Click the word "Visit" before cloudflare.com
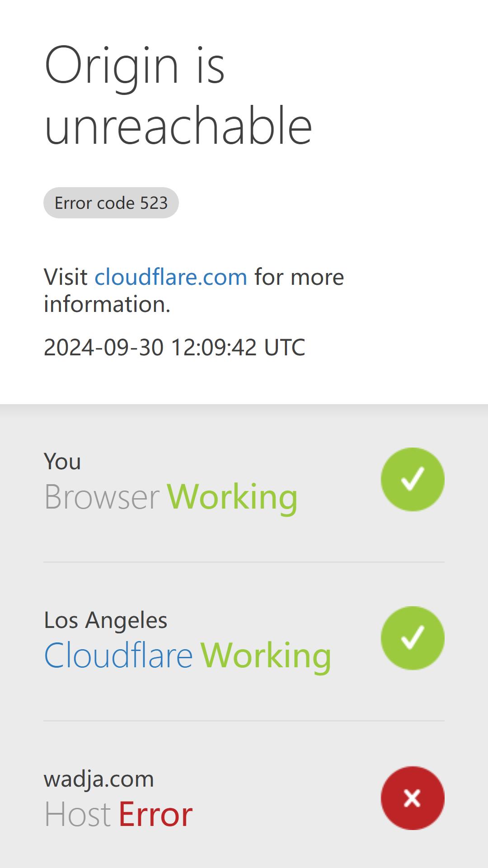Viewport: 488px width, 868px height. click(66, 277)
